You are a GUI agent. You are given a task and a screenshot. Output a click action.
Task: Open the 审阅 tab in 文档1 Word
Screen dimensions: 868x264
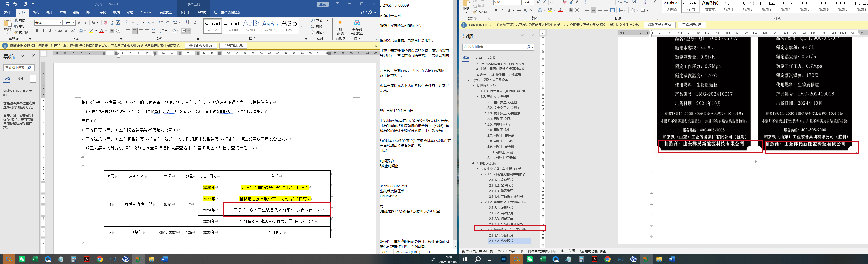point(103,12)
